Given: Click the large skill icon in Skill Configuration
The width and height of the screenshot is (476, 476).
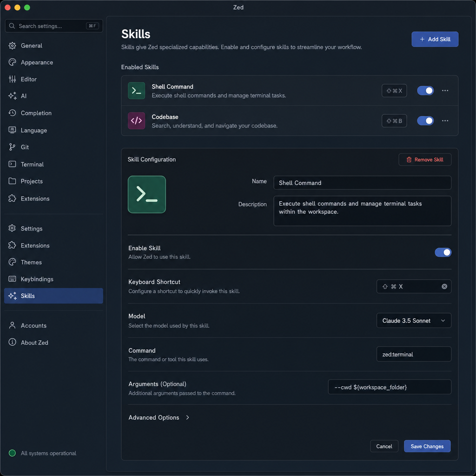Looking at the screenshot, I should click(x=146, y=194).
